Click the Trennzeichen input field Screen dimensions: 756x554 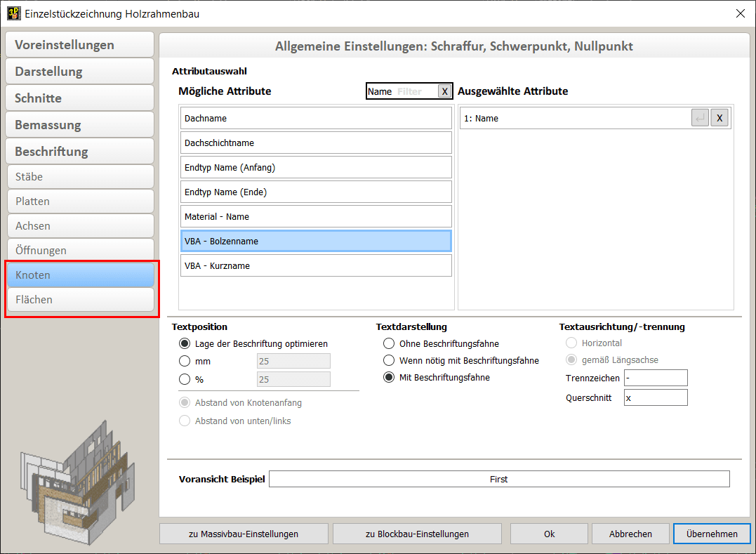point(656,378)
